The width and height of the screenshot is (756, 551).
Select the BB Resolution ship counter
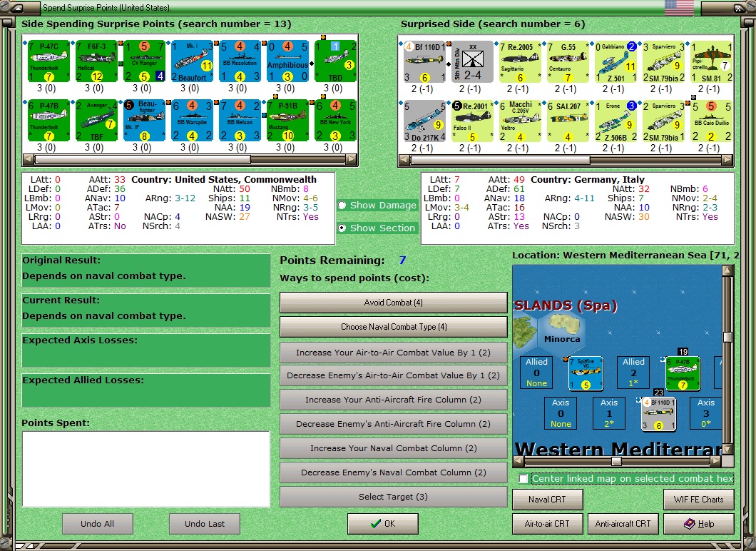click(x=240, y=61)
